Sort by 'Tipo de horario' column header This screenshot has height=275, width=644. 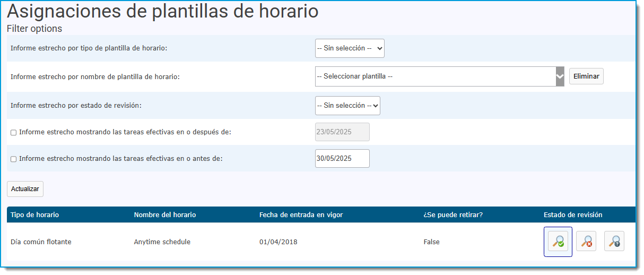(34, 215)
